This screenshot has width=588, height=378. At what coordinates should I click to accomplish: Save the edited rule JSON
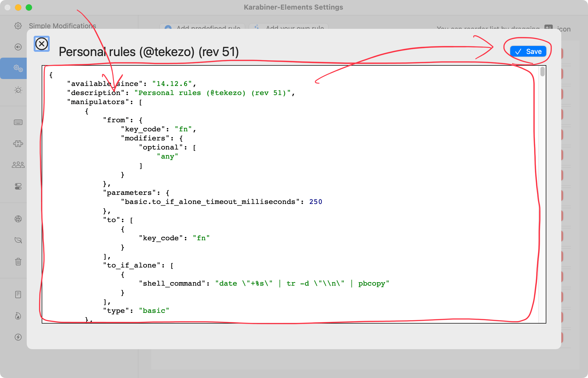coord(528,52)
